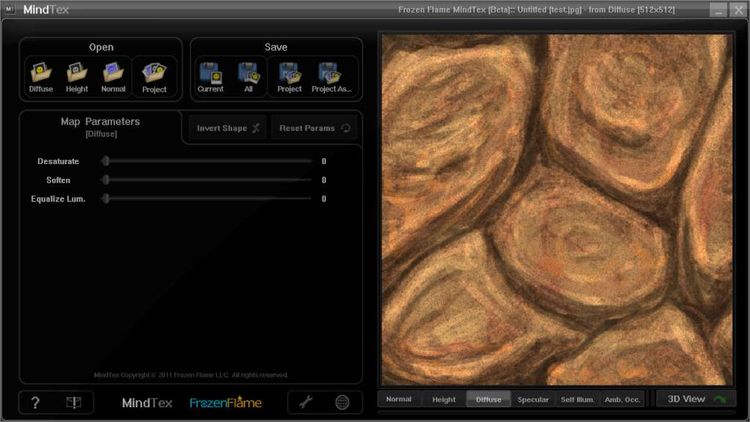Viewport: 750px width, 422px height.
Task: Click the Desaturate value 0
Action: [x=324, y=161]
